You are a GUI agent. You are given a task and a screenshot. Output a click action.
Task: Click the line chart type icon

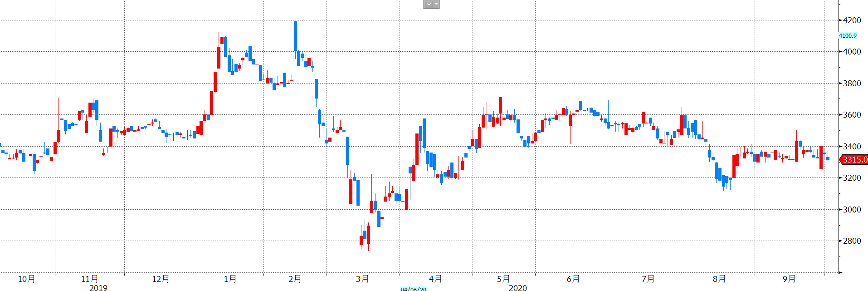click(x=429, y=4)
